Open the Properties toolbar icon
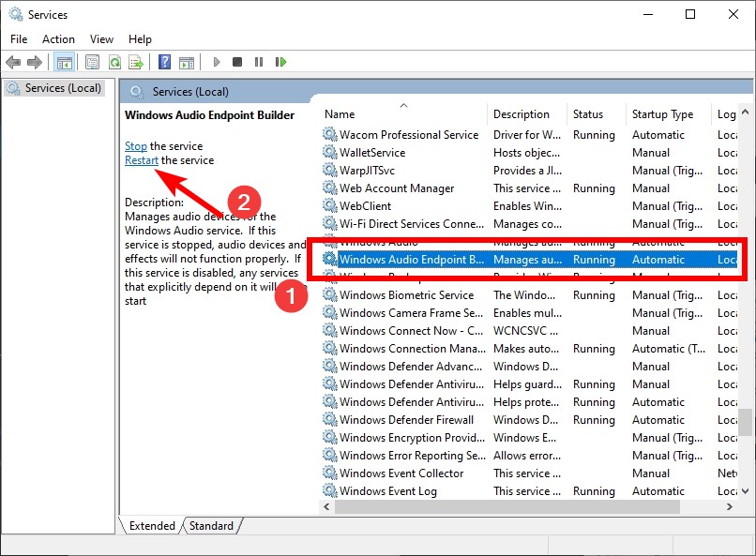The height and width of the screenshot is (556, 756). tap(92, 62)
